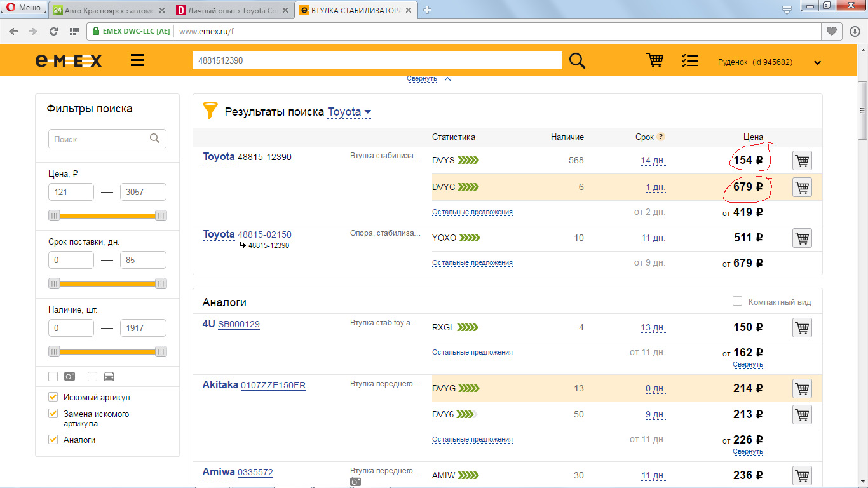Add Akitaka DVYG 214 ₽ offer to cart
This screenshot has height=488, width=868.
coord(802,389)
